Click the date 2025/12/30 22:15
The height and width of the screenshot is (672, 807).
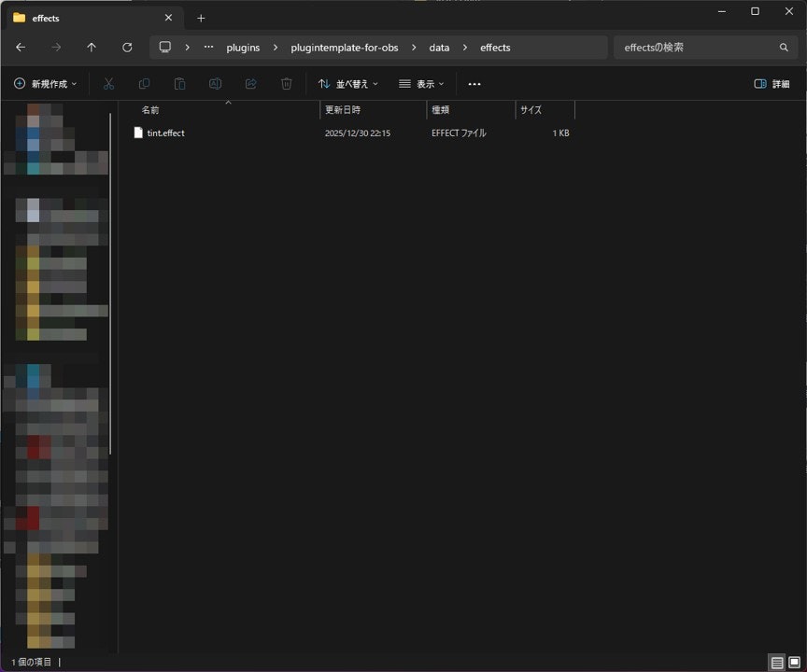point(358,133)
